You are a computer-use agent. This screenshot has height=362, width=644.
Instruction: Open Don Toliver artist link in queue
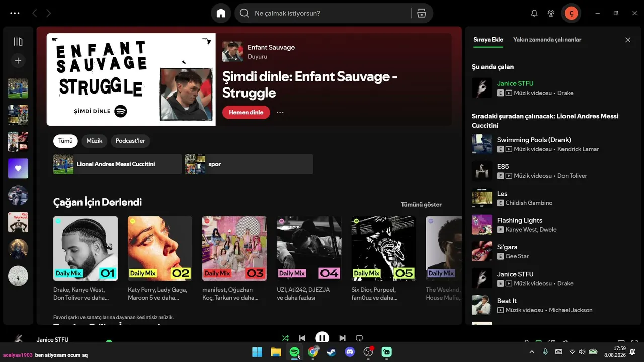pyautogui.click(x=573, y=176)
